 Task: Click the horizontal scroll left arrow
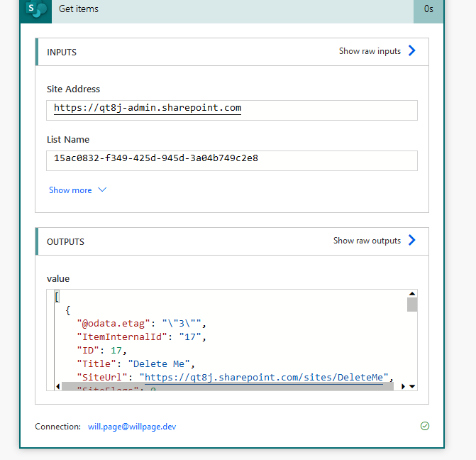point(57,386)
